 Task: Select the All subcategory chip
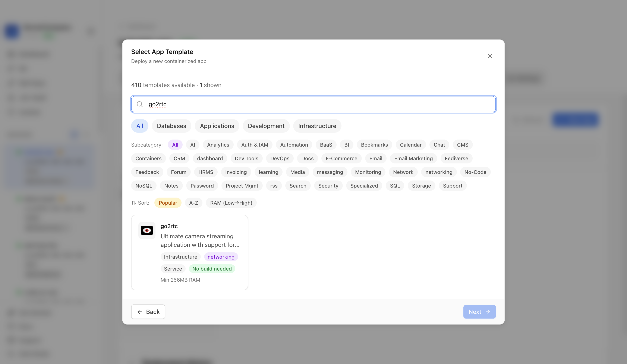[x=175, y=145]
